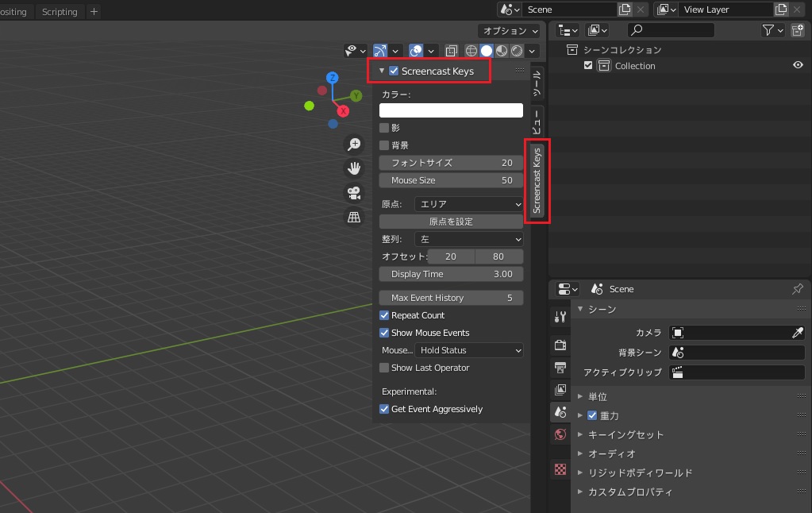This screenshot has width=812, height=513.
Task: Select Material Preview shading in viewport header
Action: click(x=502, y=50)
